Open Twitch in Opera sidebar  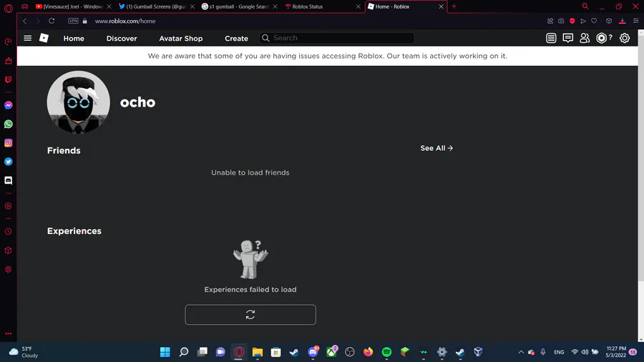pos(8,79)
